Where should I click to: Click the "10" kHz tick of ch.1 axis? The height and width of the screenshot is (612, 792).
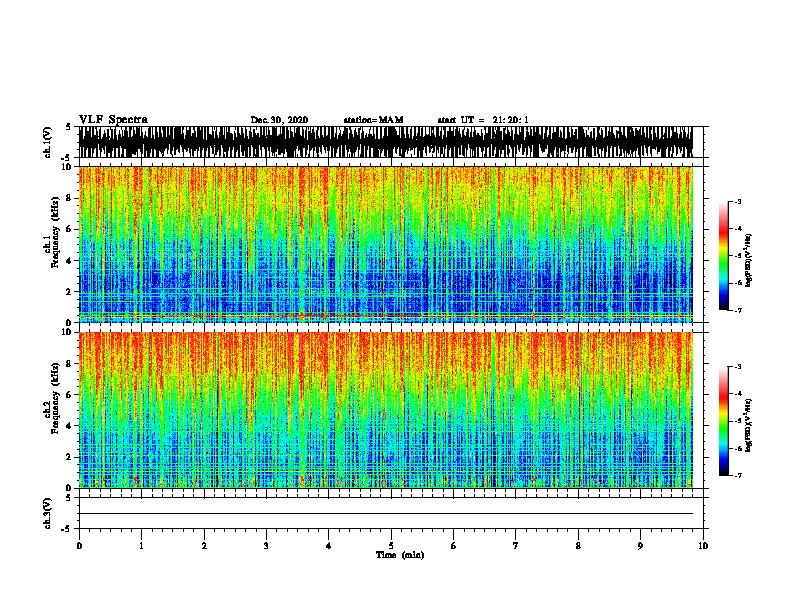(x=68, y=167)
